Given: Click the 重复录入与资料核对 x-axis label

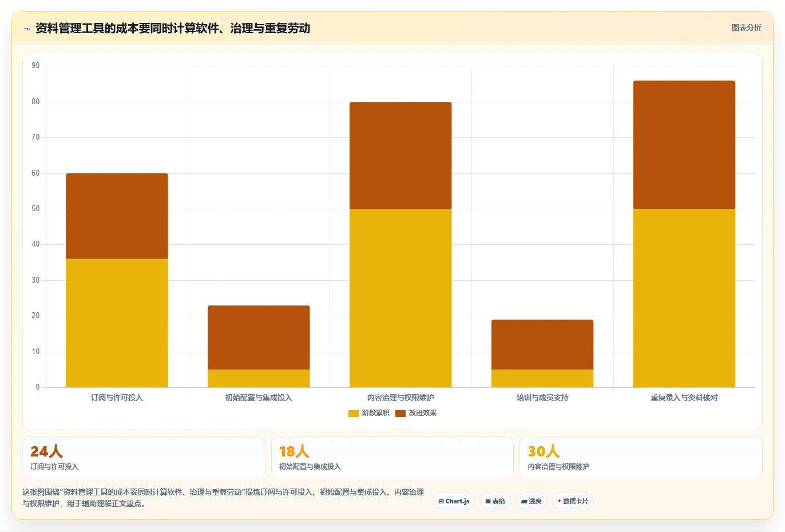Looking at the screenshot, I should [684, 398].
